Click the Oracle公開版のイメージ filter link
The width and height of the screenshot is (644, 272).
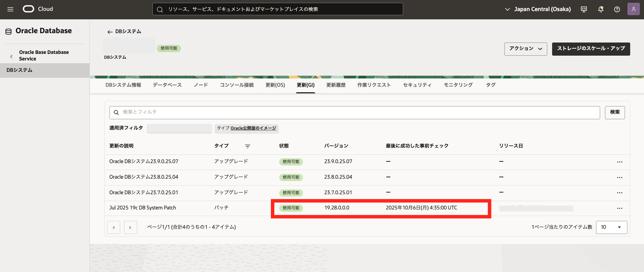[x=253, y=128]
